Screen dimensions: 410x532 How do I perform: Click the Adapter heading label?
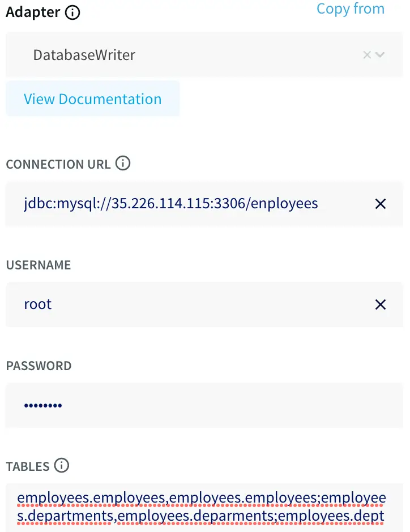(33, 13)
